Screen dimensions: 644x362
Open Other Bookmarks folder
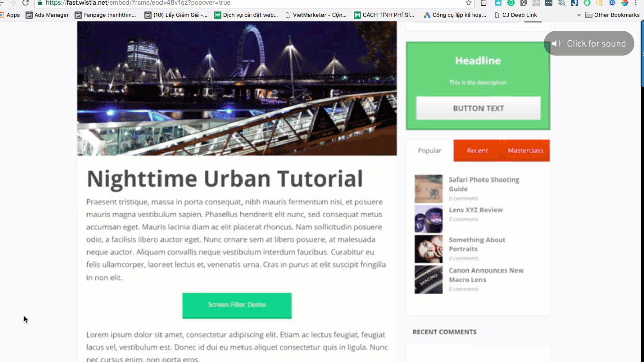(612, 15)
